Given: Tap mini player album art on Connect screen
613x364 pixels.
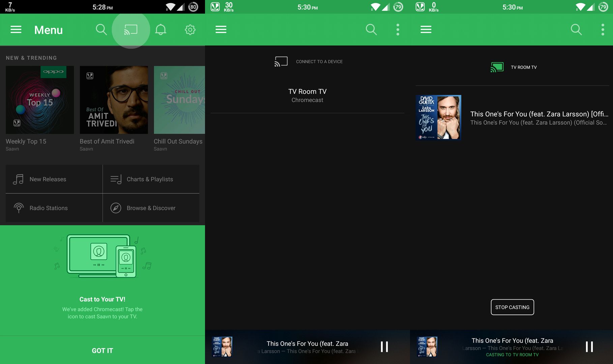Looking at the screenshot, I should [x=222, y=346].
